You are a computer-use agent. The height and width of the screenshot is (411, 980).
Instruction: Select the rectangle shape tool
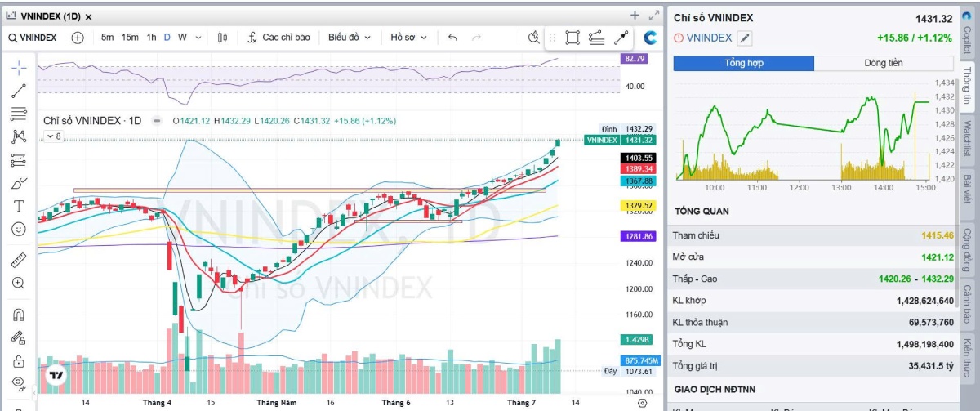572,37
